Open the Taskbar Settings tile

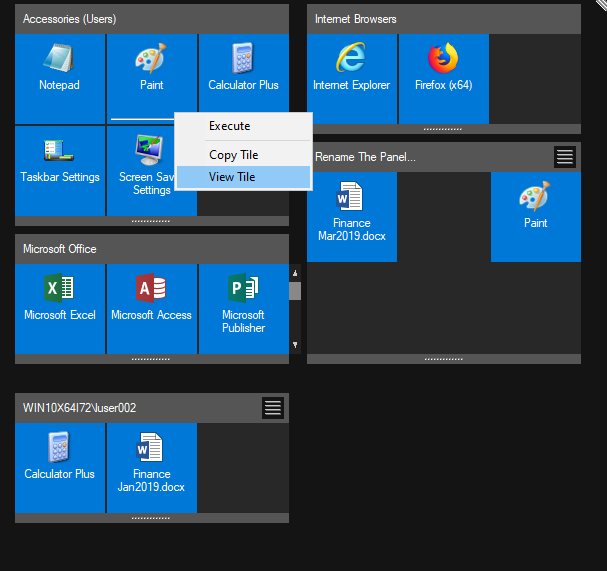pos(59,160)
